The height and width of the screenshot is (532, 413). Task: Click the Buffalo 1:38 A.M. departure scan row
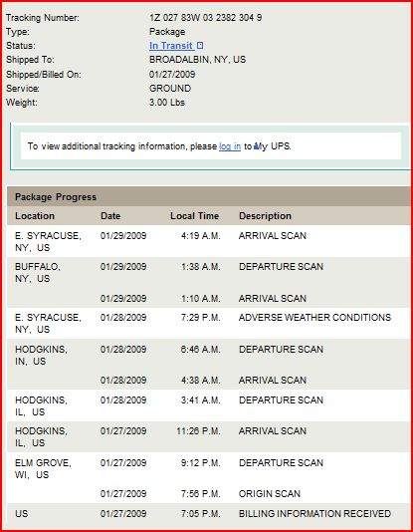tap(208, 272)
